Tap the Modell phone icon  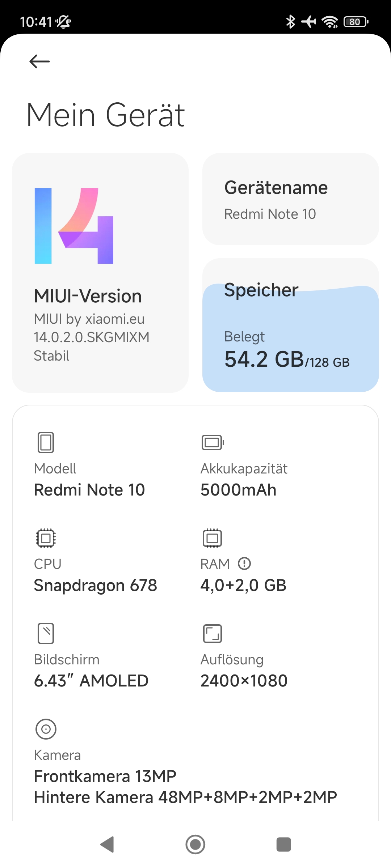pyautogui.click(x=46, y=442)
